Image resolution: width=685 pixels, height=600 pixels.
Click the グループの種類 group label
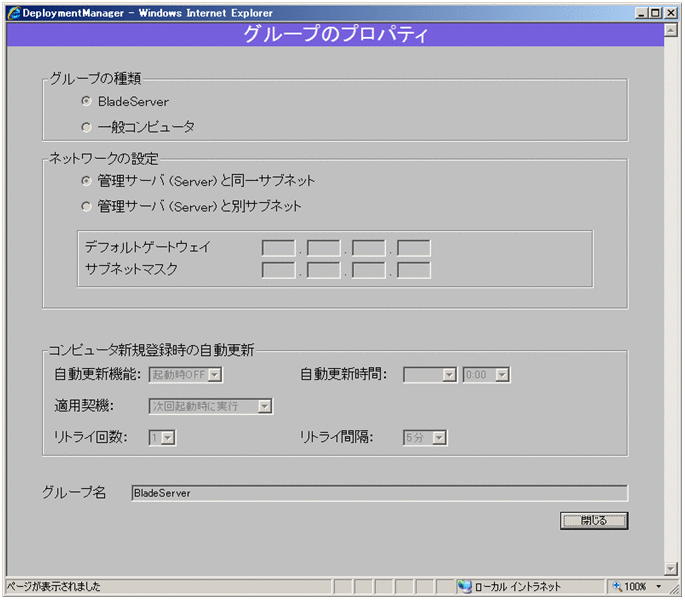coord(95,79)
